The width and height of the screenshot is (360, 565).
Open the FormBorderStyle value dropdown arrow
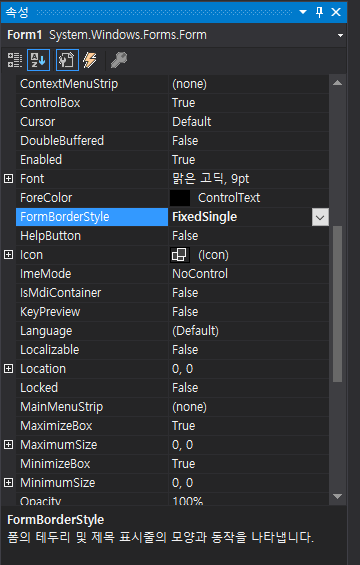tap(320, 217)
